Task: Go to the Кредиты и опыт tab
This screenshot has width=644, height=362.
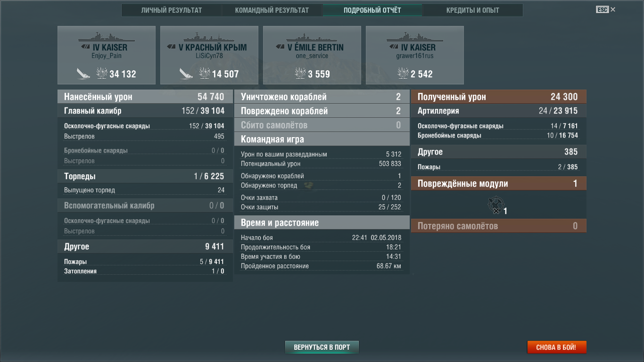Action: (472, 10)
